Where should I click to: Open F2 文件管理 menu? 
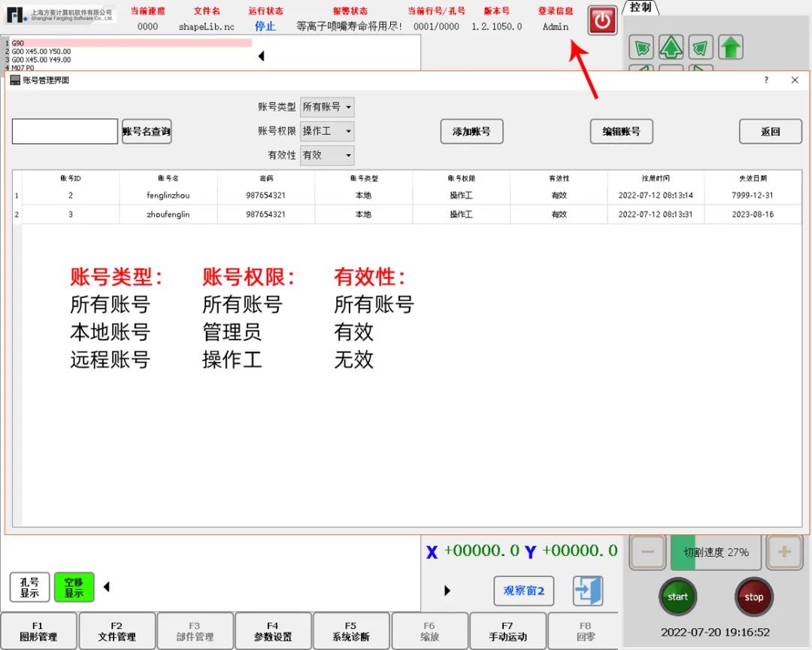pos(117,631)
